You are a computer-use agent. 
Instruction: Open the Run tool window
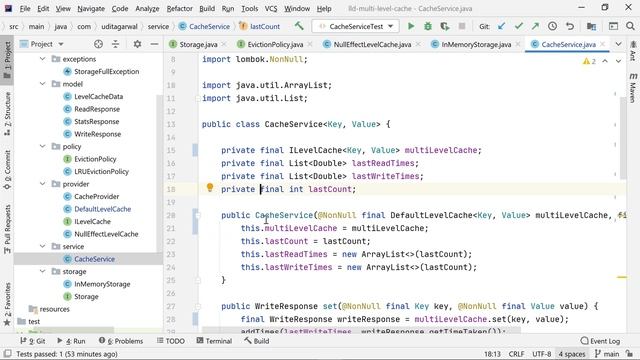click(x=71, y=341)
